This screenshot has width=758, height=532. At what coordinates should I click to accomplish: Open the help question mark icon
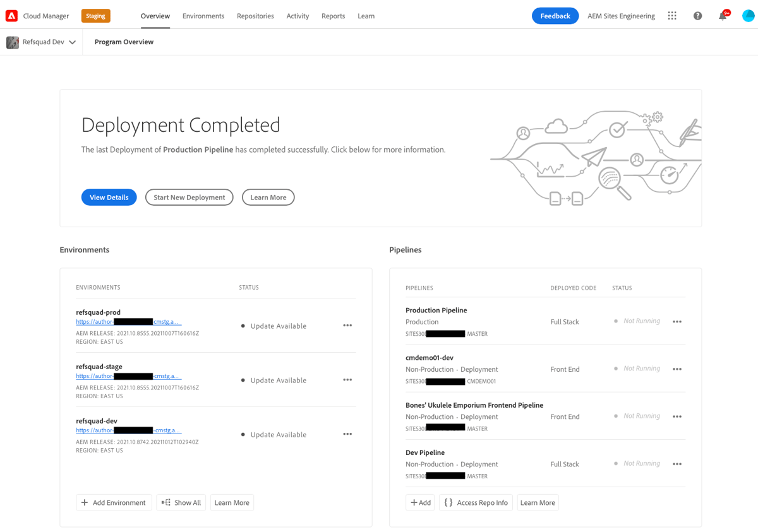tap(697, 15)
